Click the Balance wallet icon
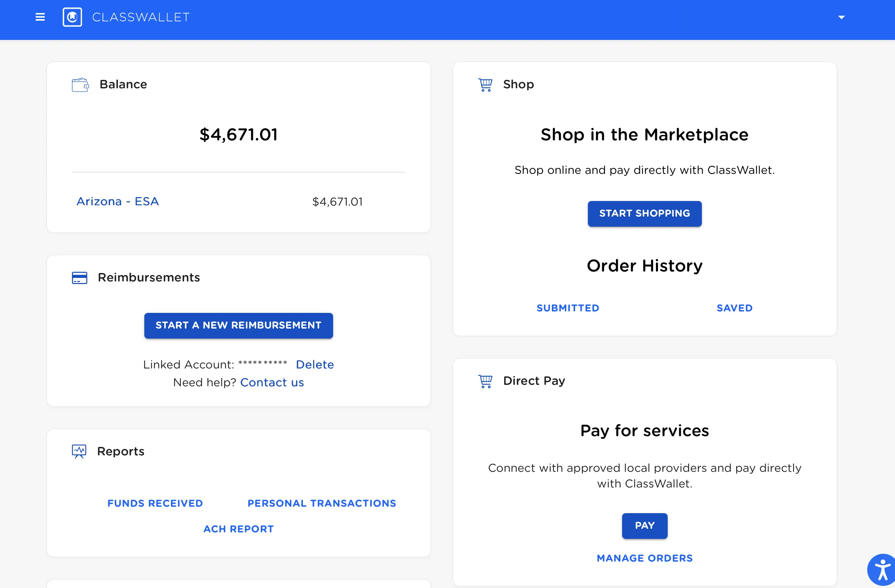895x588 pixels. click(80, 85)
